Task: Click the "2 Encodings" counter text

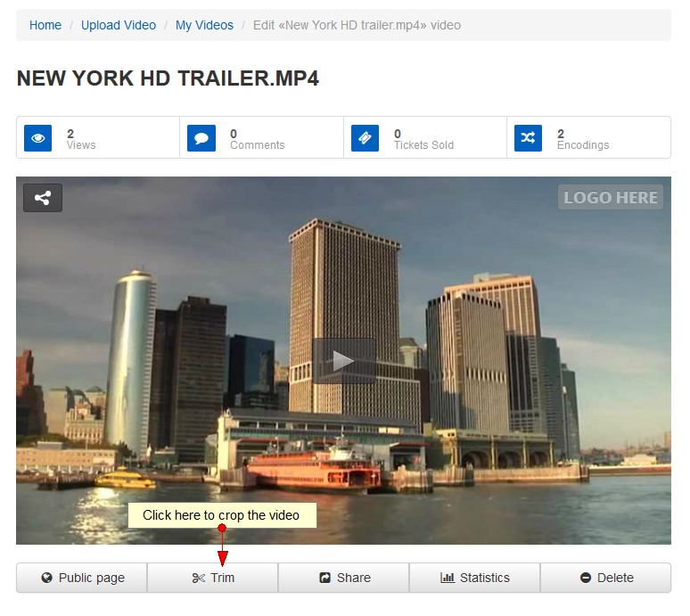Action: tap(583, 139)
